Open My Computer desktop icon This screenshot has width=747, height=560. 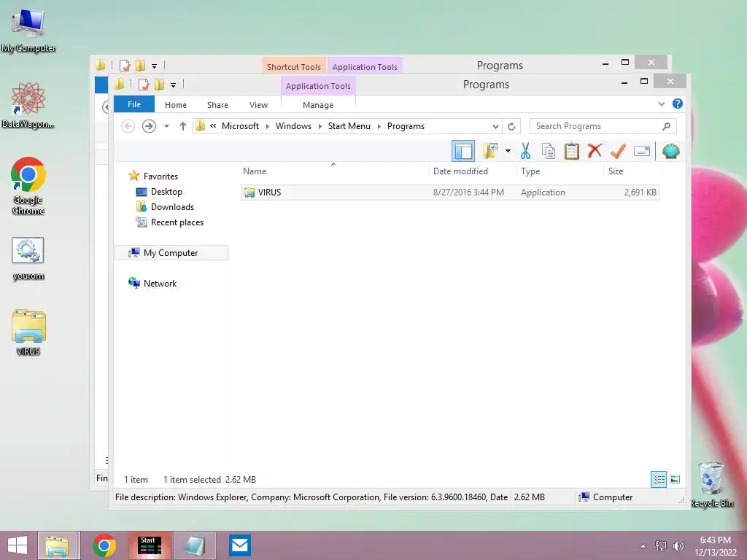(x=28, y=29)
